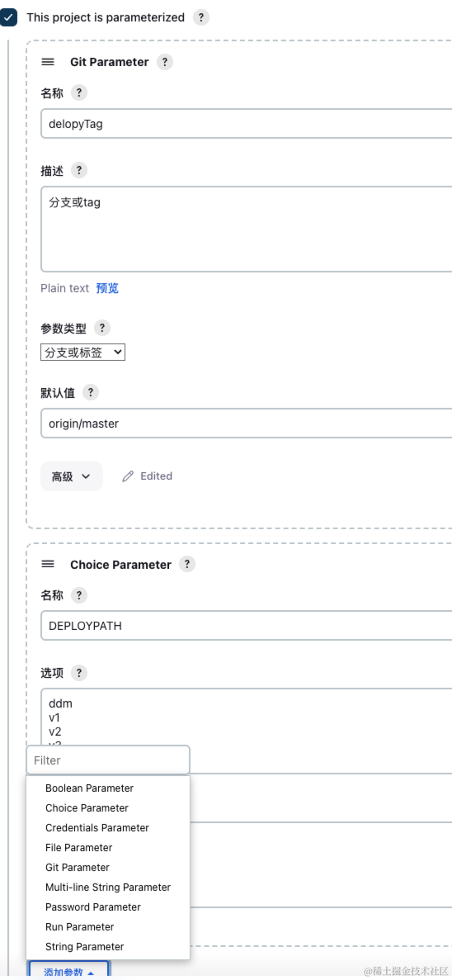Screen dimensions: 452x980
Task: Open the 添加参数 dropdown button
Action: click(69, 971)
